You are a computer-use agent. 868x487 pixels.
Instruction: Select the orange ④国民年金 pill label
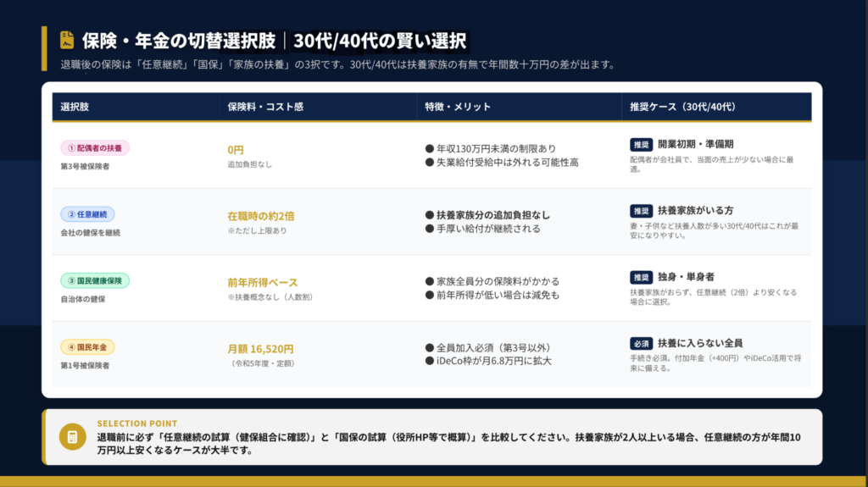tap(87, 346)
